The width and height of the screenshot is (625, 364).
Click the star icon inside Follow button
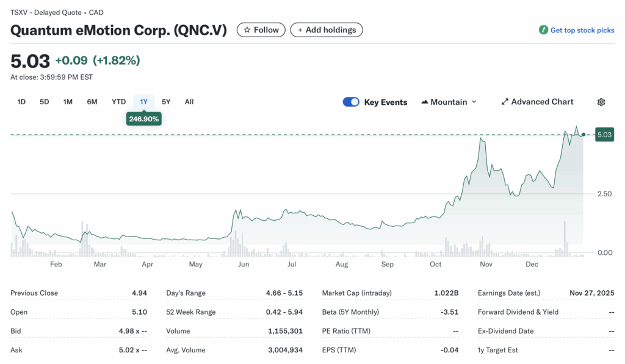coord(247,29)
